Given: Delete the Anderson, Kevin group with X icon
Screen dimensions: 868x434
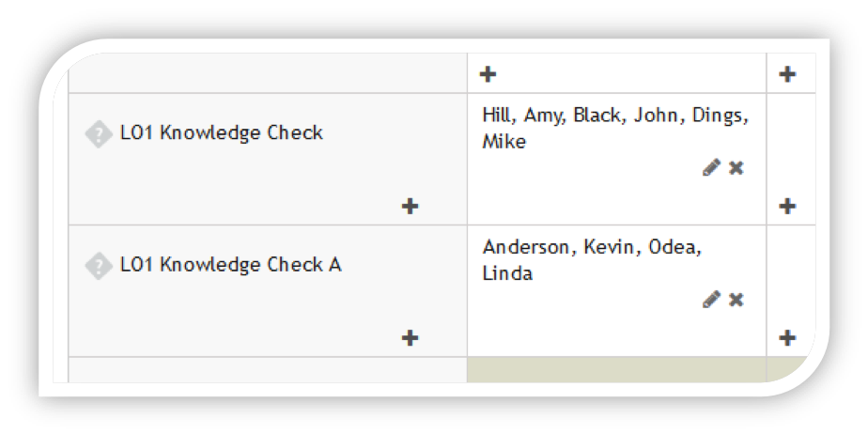Looking at the screenshot, I should (x=736, y=299).
